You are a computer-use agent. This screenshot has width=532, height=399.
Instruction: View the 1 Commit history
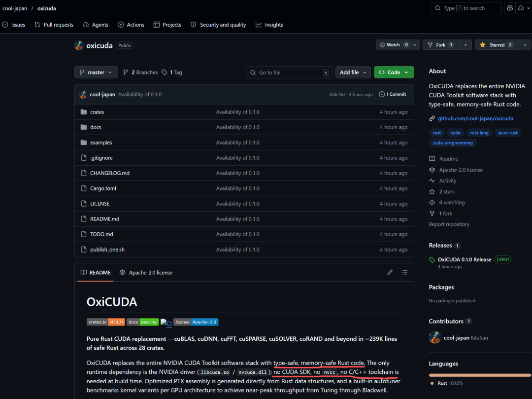(x=393, y=94)
